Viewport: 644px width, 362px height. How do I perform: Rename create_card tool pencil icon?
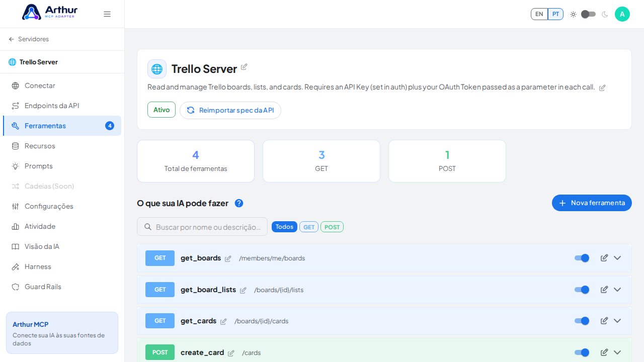click(231, 353)
